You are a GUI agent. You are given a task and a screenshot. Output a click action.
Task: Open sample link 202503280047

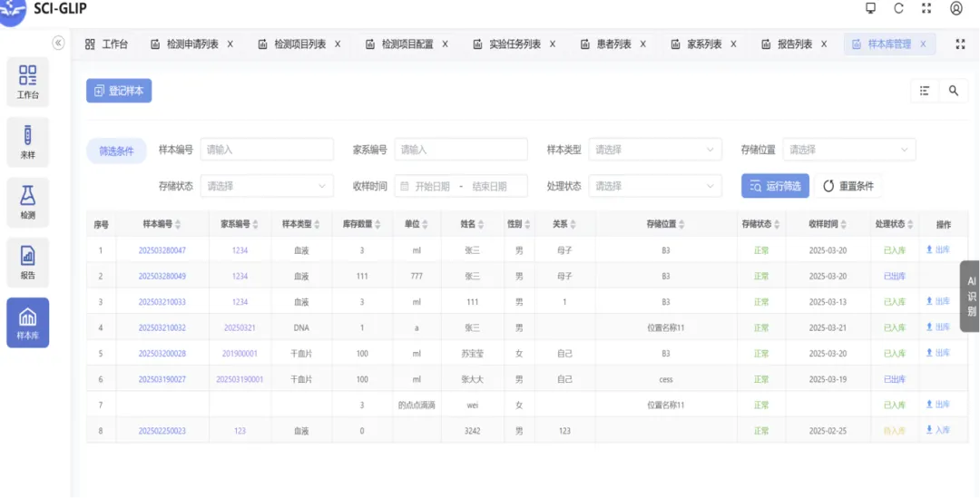[162, 250]
